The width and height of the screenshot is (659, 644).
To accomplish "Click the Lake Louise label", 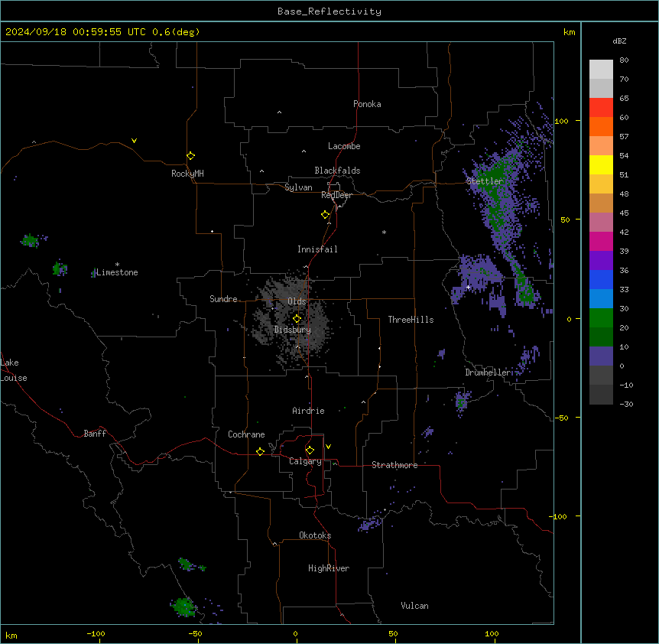I will 14,370.
